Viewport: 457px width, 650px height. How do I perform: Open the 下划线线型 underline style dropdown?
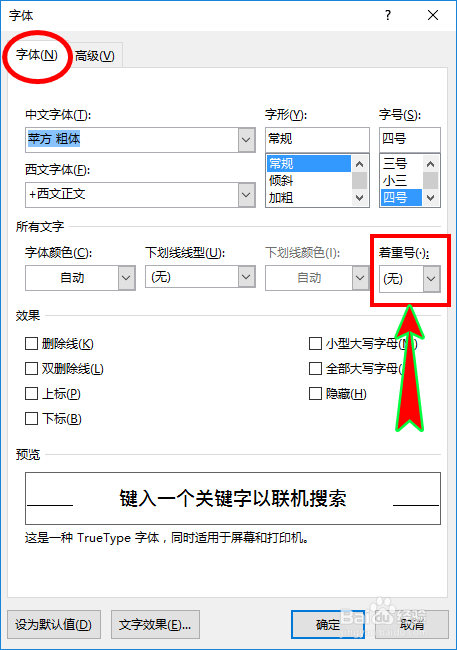[246, 277]
